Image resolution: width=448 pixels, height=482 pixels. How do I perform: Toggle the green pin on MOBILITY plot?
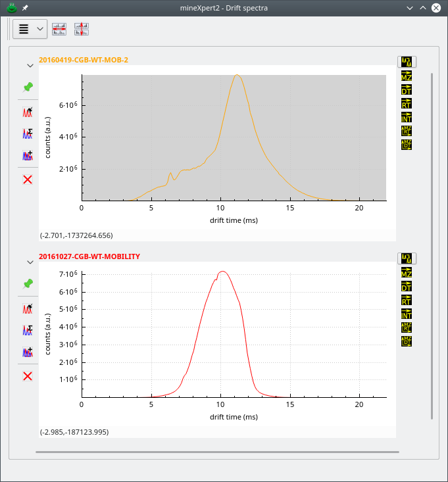tap(28, 283)
